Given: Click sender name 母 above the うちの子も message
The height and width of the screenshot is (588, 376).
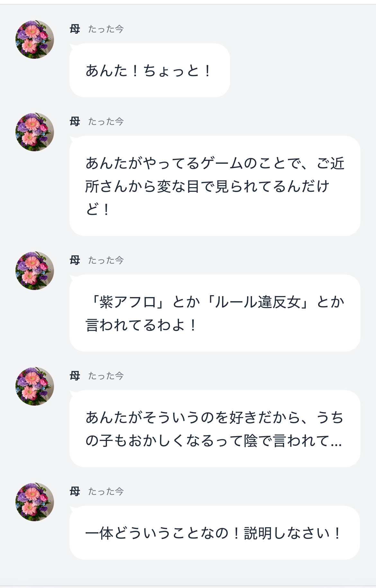Looking at the screenshot, I should pos(75,376).
